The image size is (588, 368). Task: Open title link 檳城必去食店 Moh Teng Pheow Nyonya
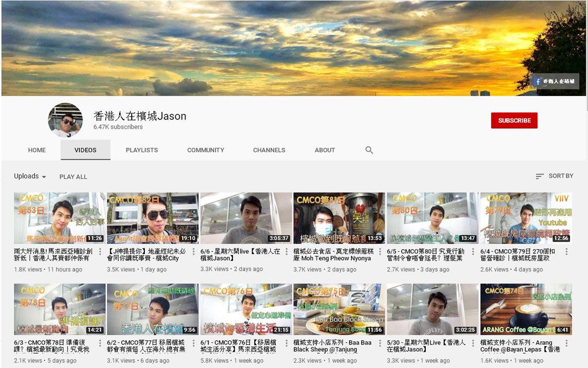[333, 255]
